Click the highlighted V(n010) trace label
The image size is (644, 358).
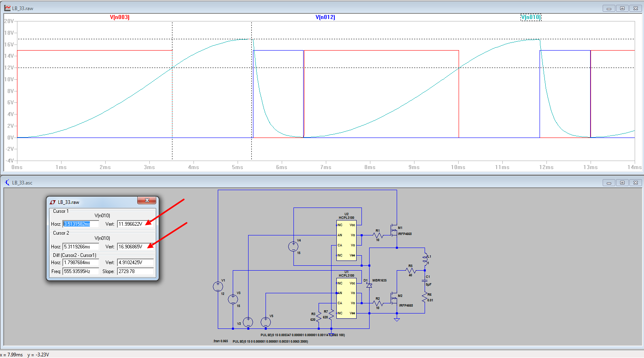pyautogui.click(x=531, y=17)
